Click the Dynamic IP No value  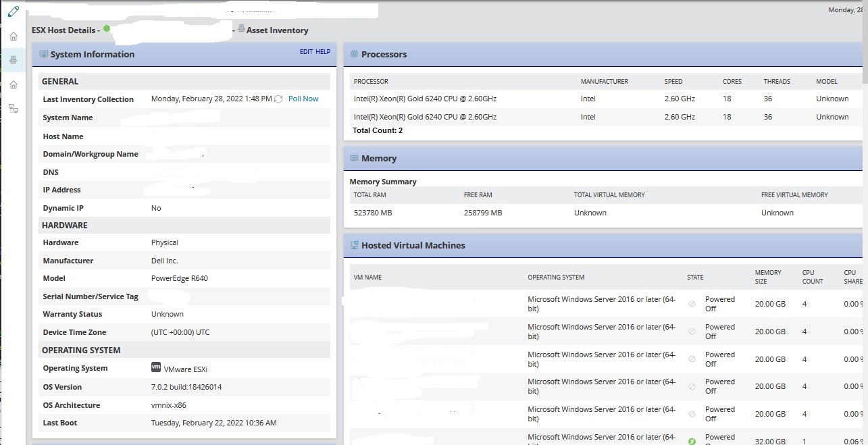coord(156,208)
